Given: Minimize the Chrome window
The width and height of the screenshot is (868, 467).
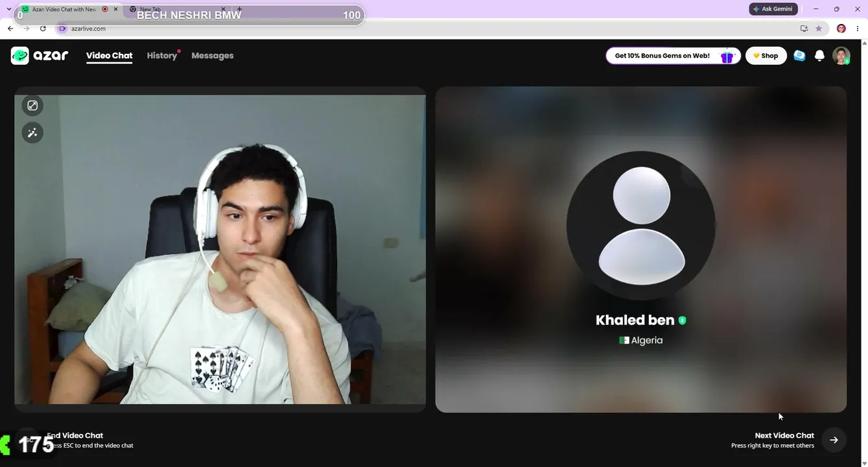Looking at the screenshot, I should point(815,9).
